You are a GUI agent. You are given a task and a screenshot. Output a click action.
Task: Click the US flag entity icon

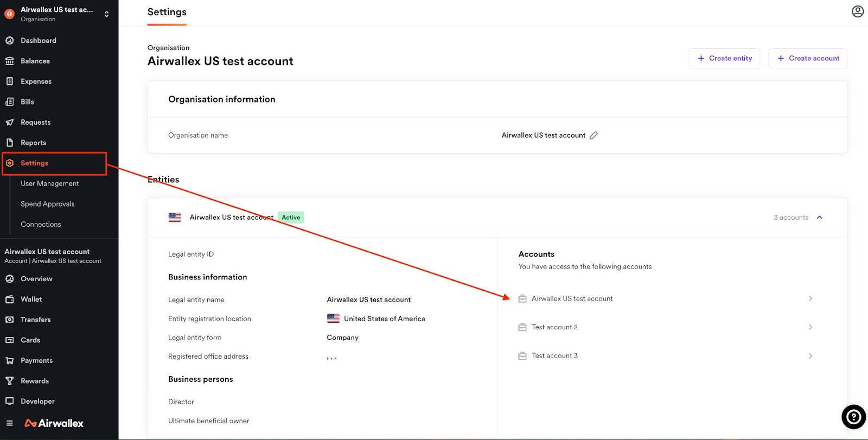tap(175, 218)
